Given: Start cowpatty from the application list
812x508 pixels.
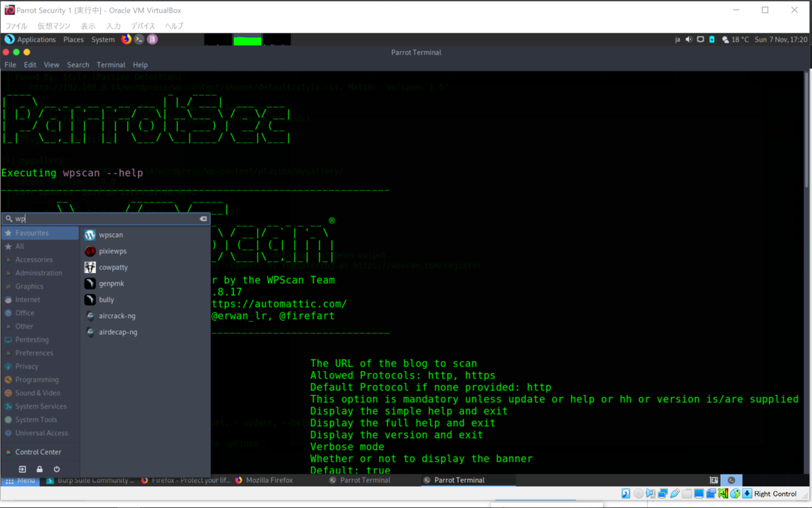Looking at the screenshot, I should 145,268.
